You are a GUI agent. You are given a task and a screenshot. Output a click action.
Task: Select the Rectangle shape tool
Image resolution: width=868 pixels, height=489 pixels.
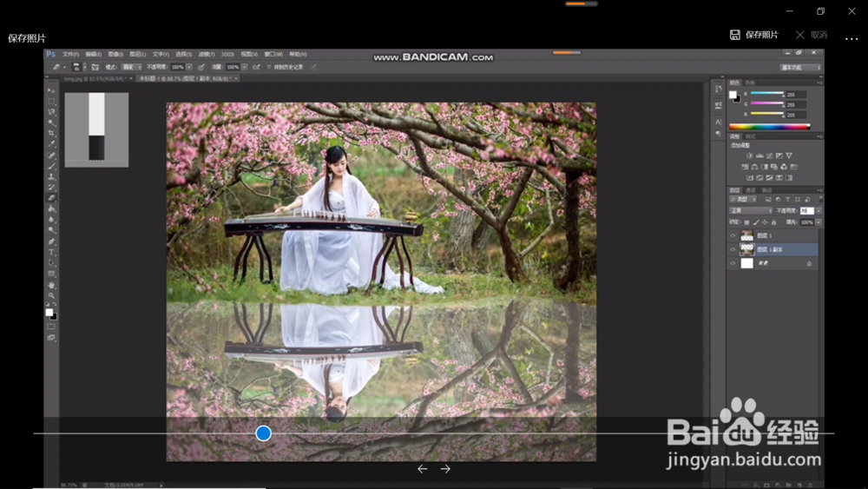(51, 274)
